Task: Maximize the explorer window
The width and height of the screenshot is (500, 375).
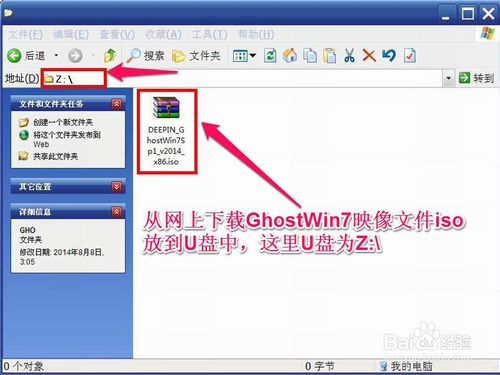Action: pos(467,13)
